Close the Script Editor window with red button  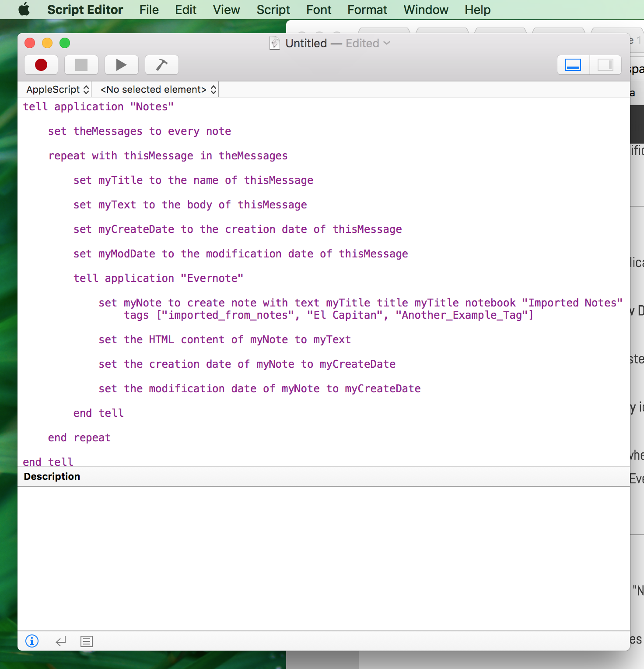pyautogui.click(x=30, y=43)
